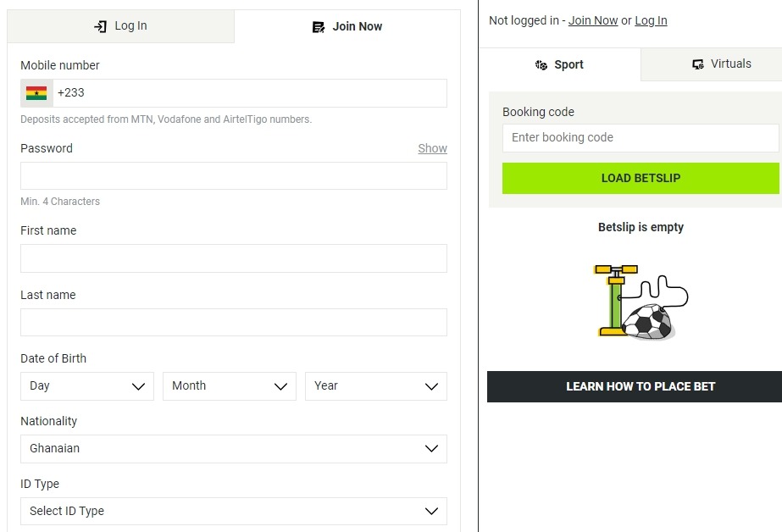
Task: Click the First name text field
Action: [234, 258]
